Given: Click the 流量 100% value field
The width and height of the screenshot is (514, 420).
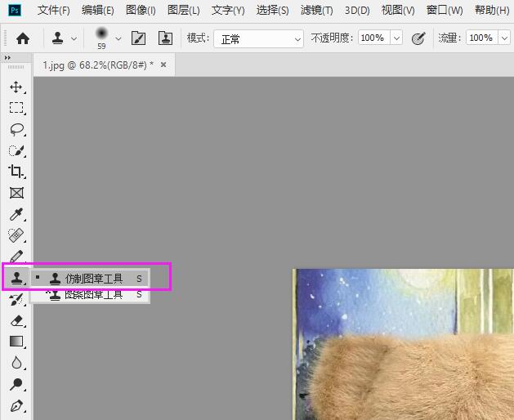Looking at the screenshot, I should 482,38.
